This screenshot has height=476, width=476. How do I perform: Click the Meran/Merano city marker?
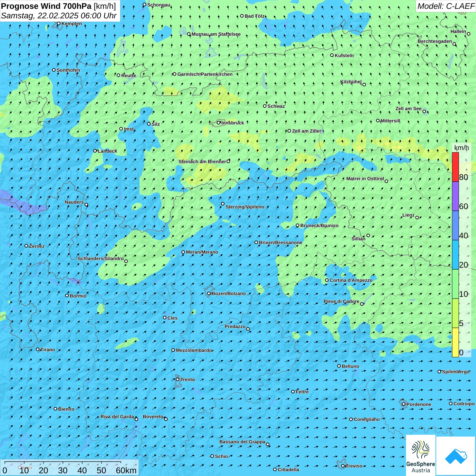tap(183, 252)
